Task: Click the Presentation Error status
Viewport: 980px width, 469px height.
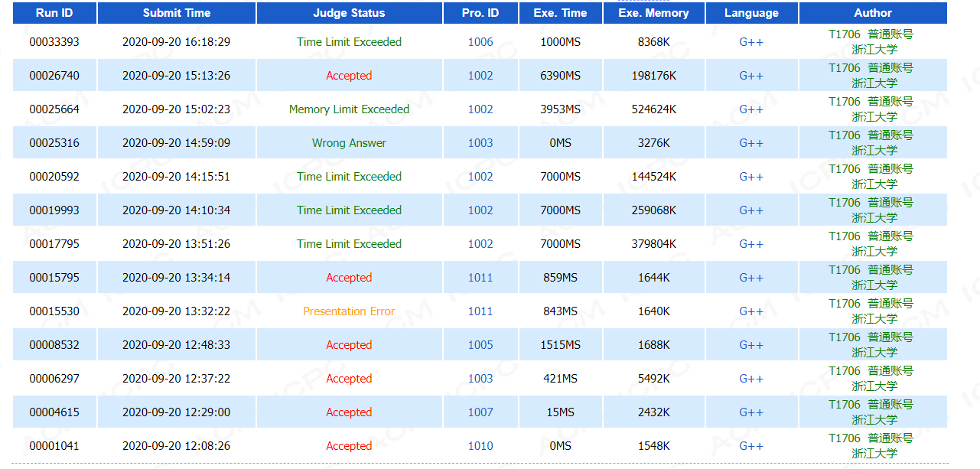Action: pos(349,311)
